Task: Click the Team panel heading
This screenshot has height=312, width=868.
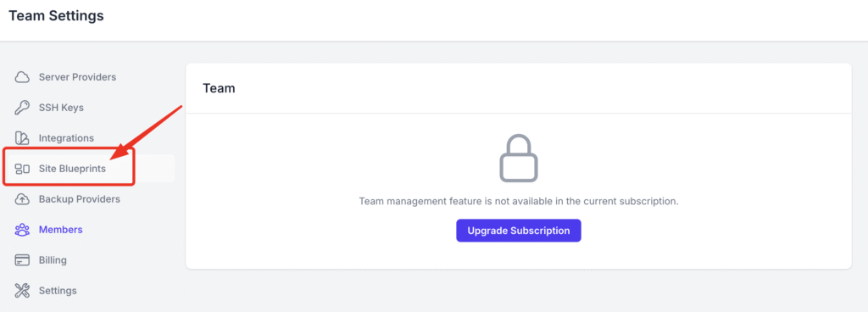Action: pyautogui.click(x=219, y=88)
